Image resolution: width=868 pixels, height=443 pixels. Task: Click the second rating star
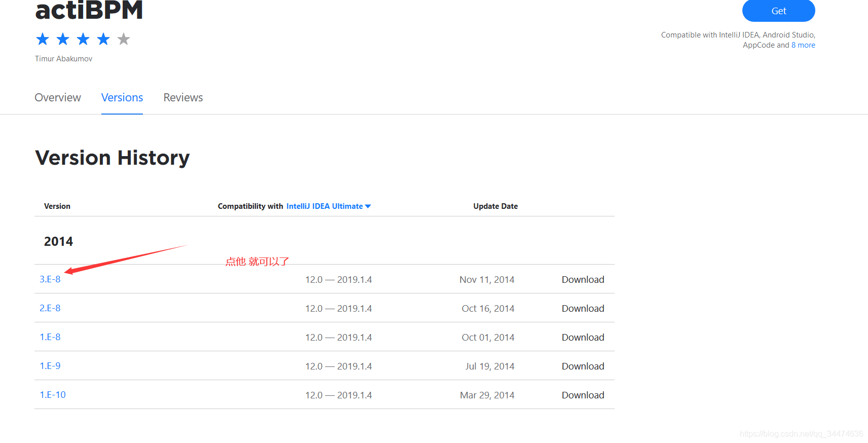[63, 39]
